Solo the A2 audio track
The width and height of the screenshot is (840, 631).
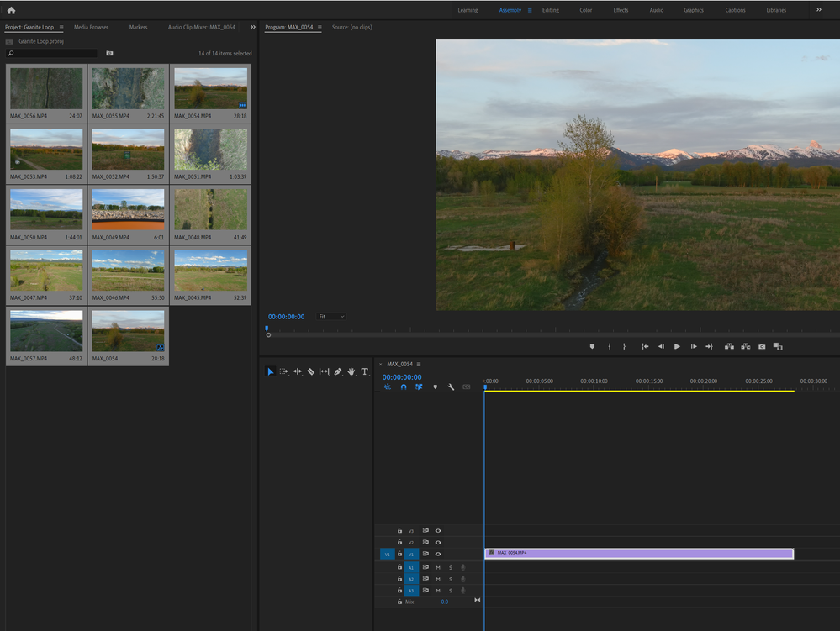pos(450,579)
